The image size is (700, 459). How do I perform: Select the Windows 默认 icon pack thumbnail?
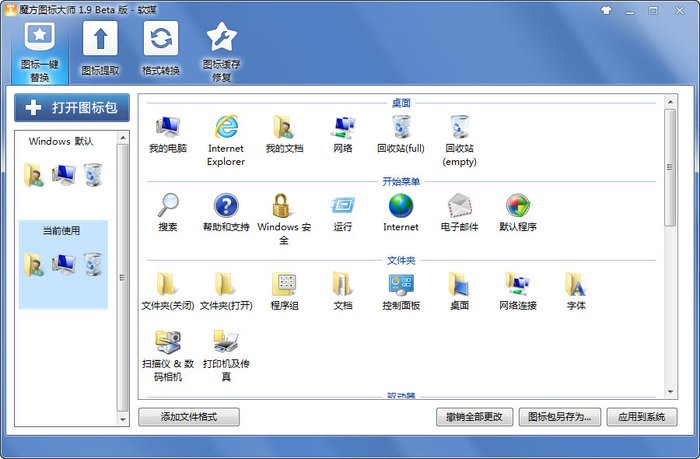(x=62, y=163)
